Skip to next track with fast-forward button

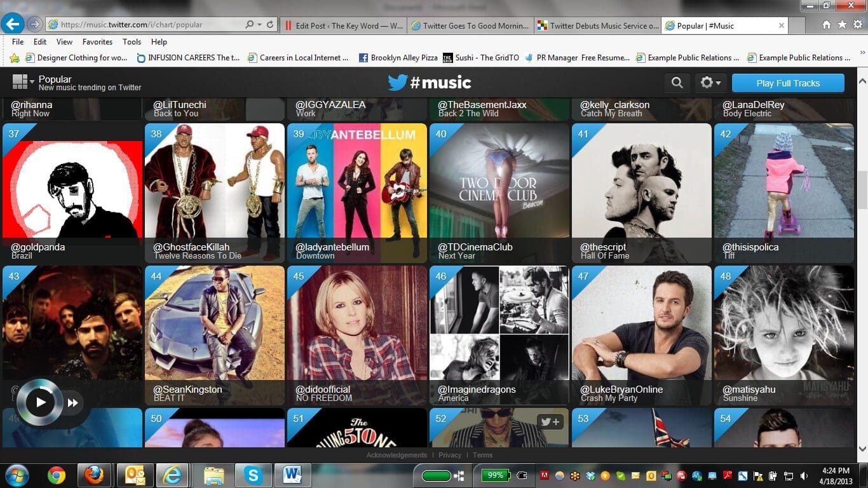click(73, 402)
